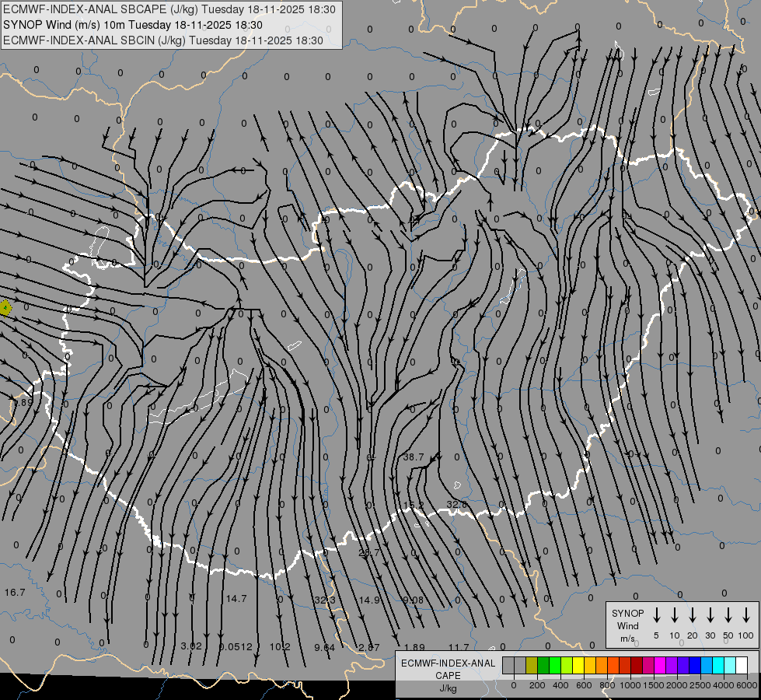Click the 5 m/s wind arrow in legend

click(657, 615)
